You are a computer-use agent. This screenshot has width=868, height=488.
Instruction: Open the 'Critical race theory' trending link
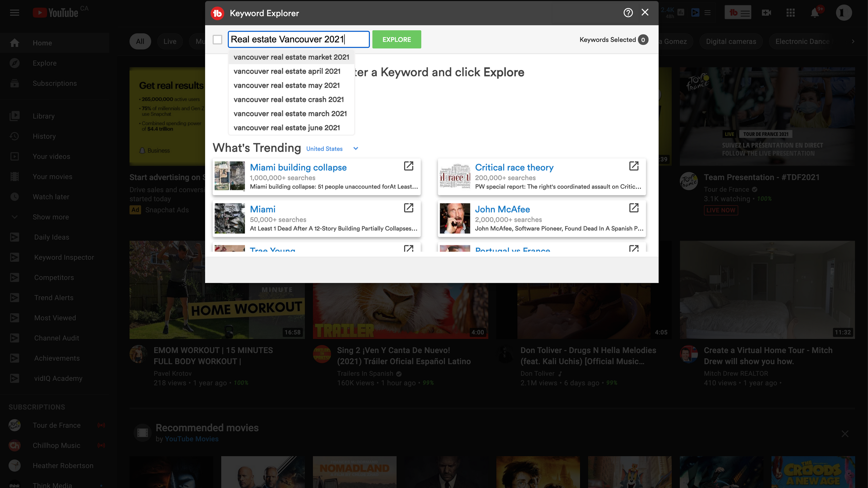514,167
